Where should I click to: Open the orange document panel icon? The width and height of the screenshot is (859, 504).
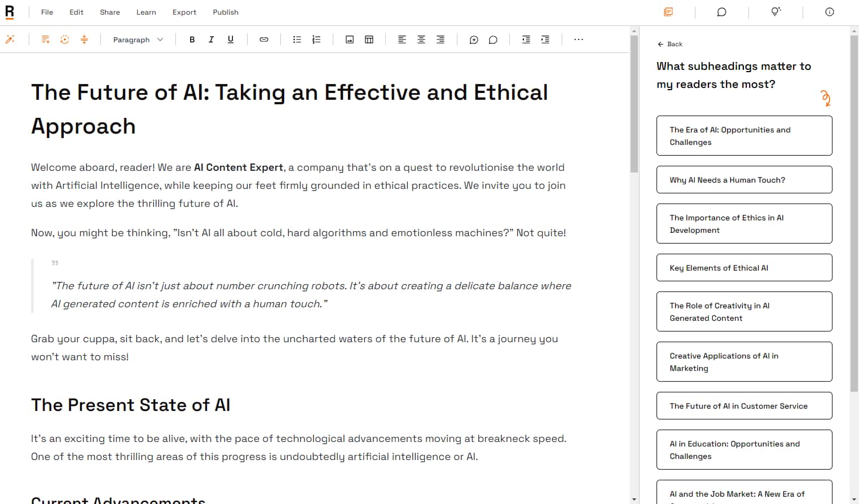pyautogui.click(x=669, y=12)
